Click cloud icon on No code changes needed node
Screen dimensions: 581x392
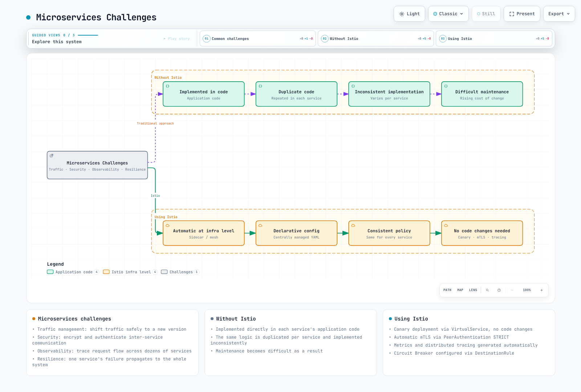pyautogui.click(x=446, y=225)
